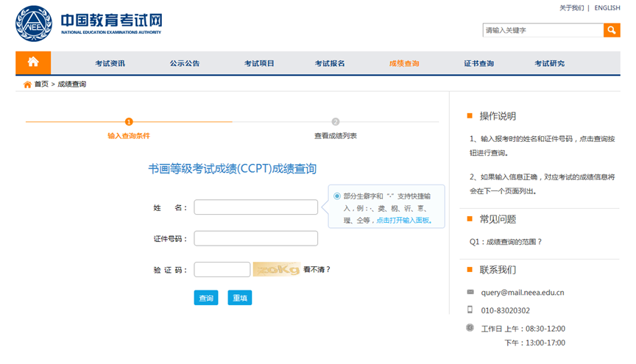Focus the 证件号码 input field
The height and width of the screenshot is (364, 636).
click(256, 238)
